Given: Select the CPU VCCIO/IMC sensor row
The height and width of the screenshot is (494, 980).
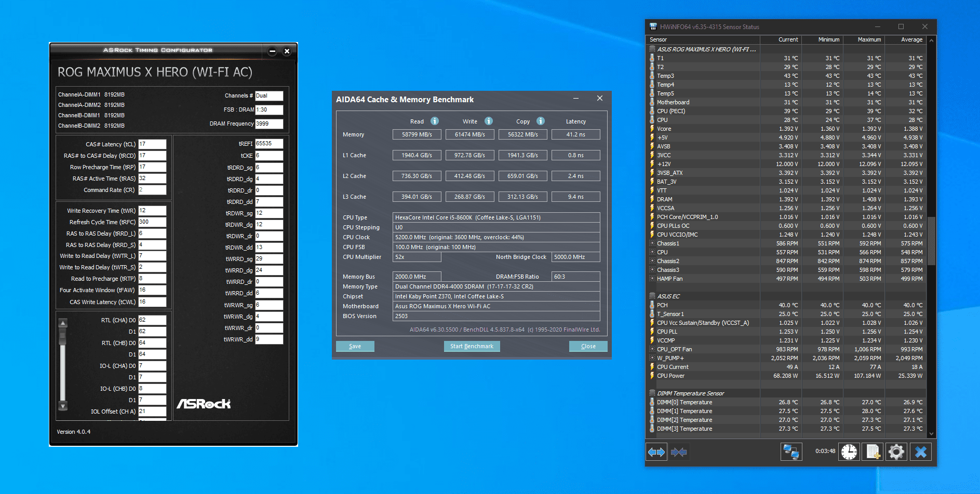Looking at the screenshot, I should [786, 235].
